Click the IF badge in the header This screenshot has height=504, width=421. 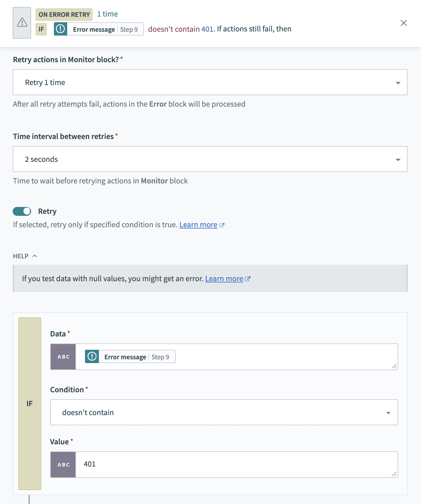coord(41,29)
